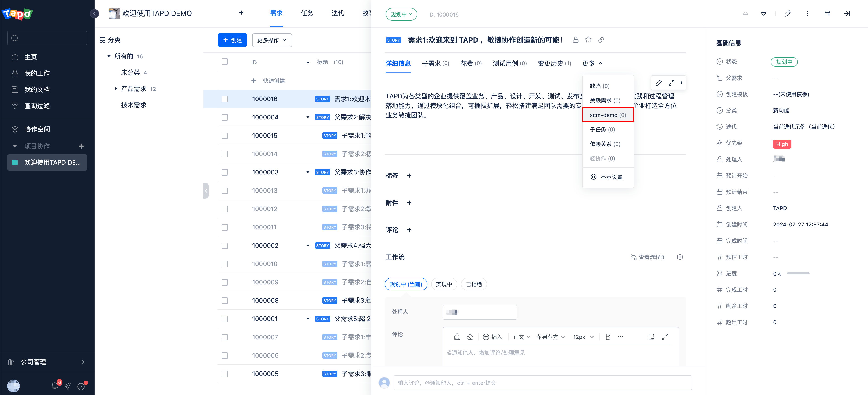Add new project with plus beside 项目协作
The width and height of the screenshot is (868, 395).
click(81, 146)
